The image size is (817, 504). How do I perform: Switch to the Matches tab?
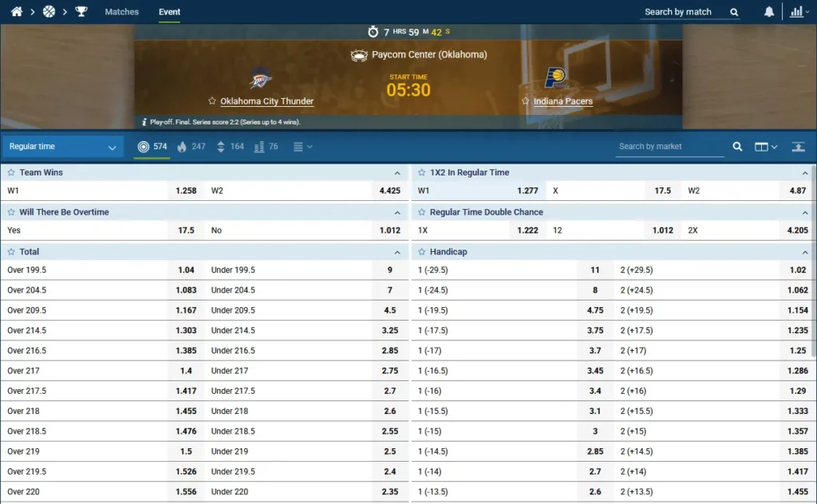(121, 12)
